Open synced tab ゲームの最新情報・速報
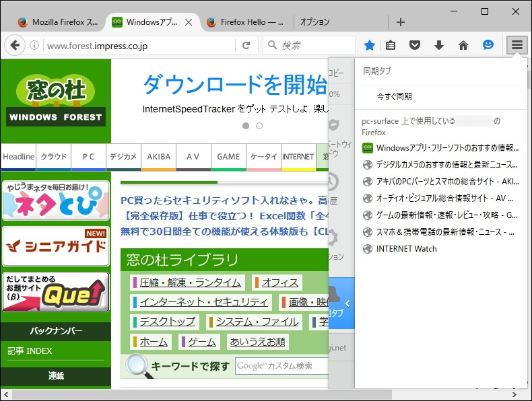Viewport: 532px width, 401px height. (x=440, y=215)
